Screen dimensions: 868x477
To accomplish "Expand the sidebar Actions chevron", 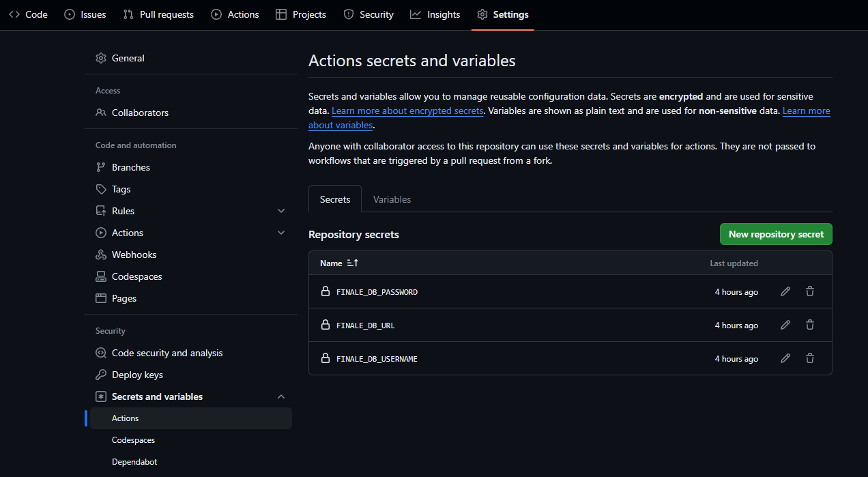I will tap(281, 233).
